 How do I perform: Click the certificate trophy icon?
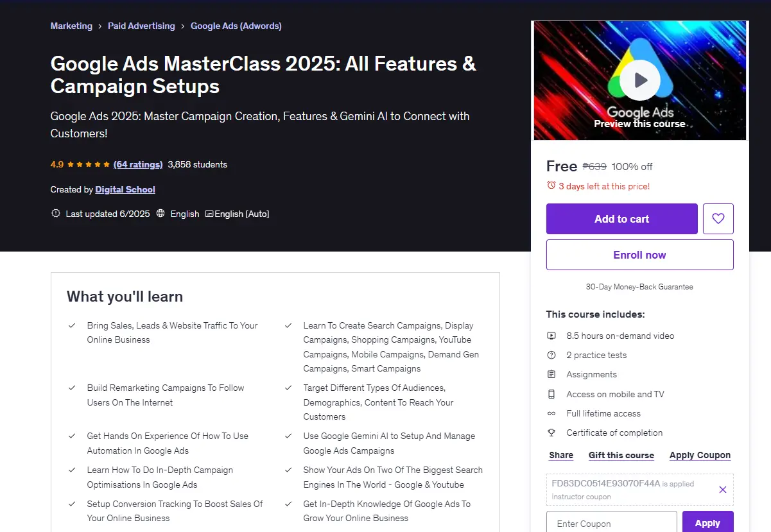551,433
